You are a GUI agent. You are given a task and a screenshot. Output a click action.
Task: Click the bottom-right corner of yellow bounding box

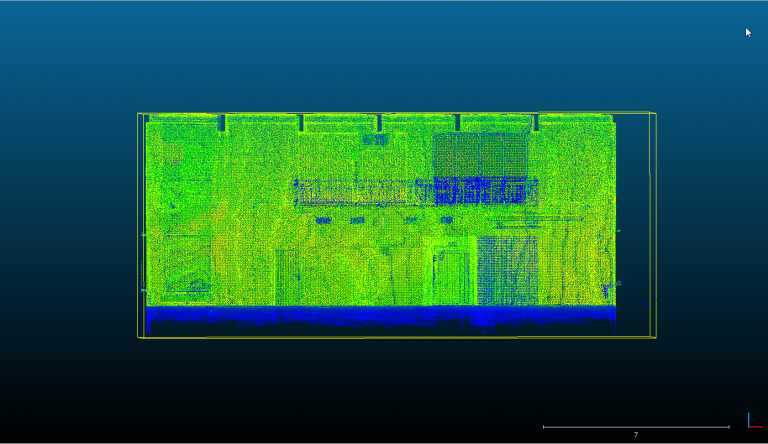655,337
